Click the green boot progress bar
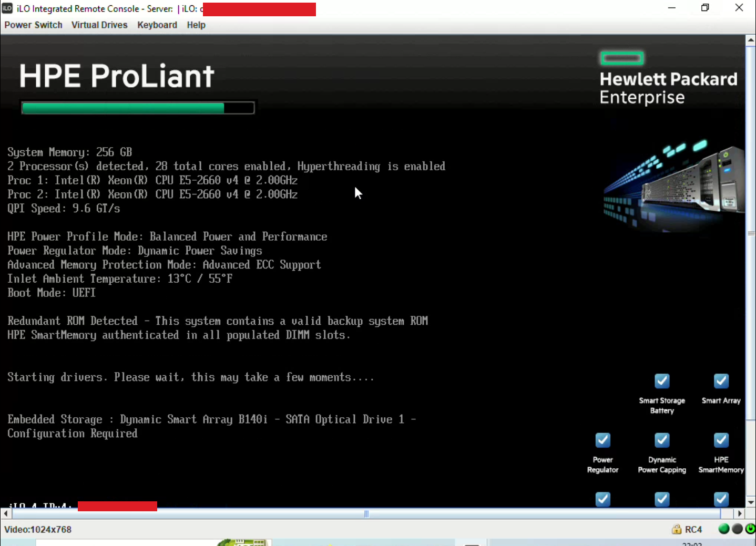The image size is (756, 546). 138,108
